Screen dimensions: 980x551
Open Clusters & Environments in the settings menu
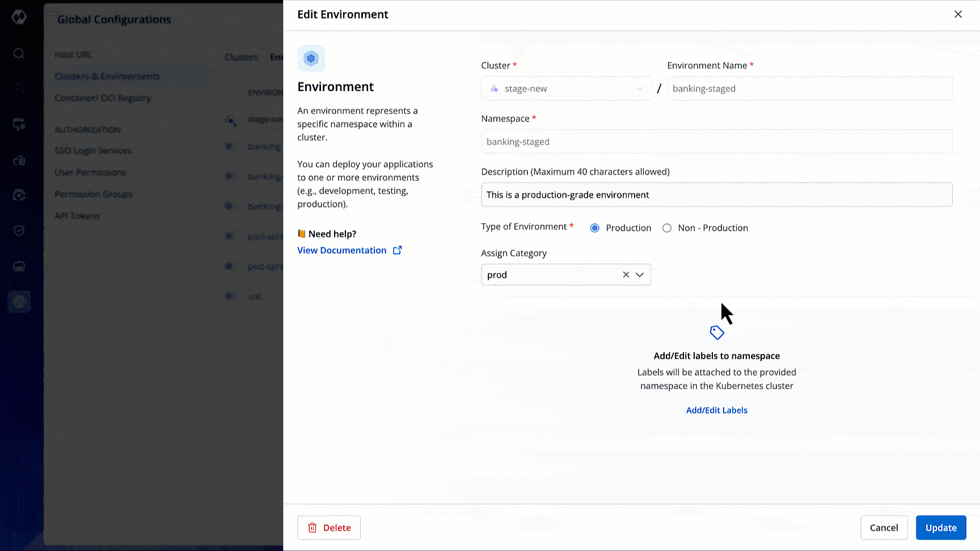point(107,76)
